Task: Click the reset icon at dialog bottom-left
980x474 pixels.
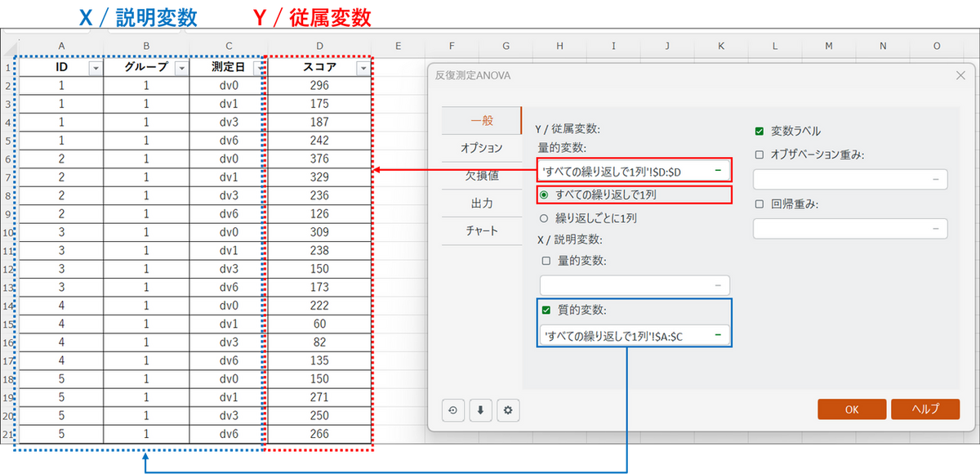Action: (453, 410)
